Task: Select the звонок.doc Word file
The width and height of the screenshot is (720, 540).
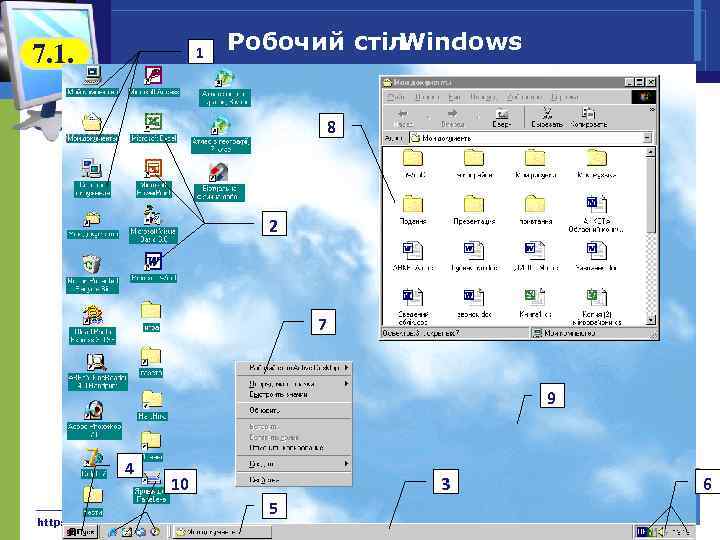Action: click(474, 302)
